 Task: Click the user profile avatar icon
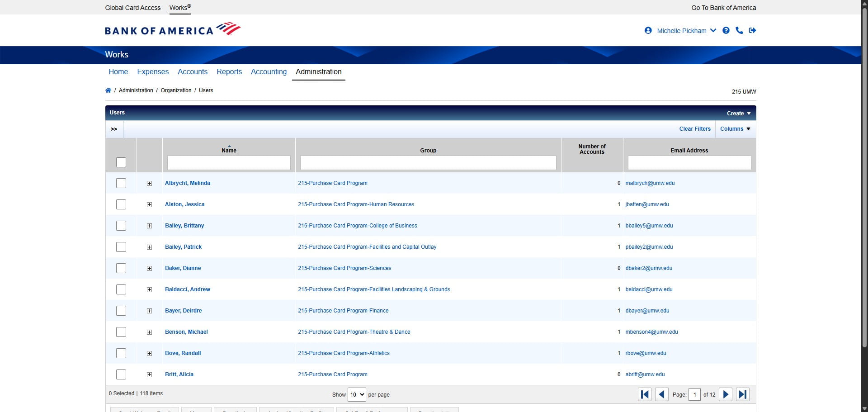click(x=648, y=30)
